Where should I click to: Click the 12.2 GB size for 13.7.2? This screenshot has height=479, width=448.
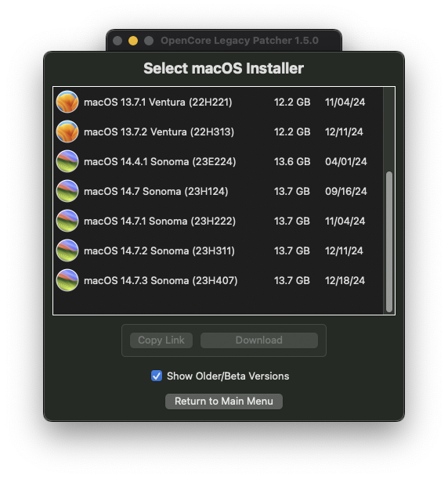point(292,131)
